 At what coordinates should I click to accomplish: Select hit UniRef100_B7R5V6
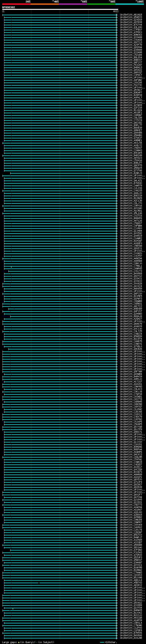[131, 633]
